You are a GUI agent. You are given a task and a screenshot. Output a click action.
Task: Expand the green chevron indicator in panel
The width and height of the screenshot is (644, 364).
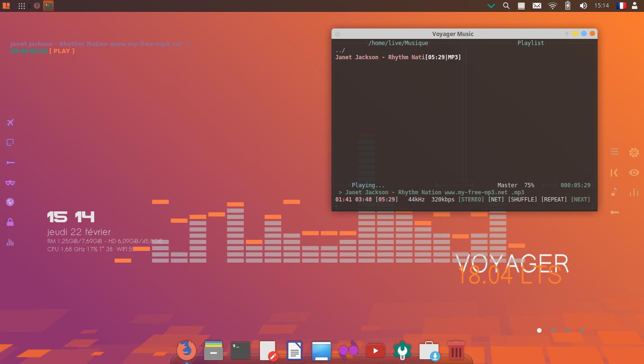[491, 6]
